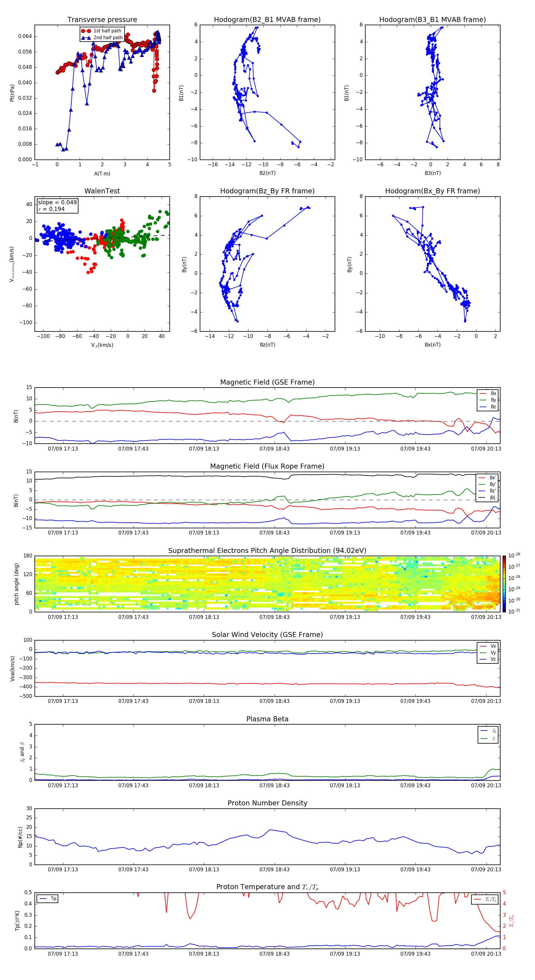Select By' entry in Flux Rope legend
Screen dimensions: 535x980
[x=487, y=485]
